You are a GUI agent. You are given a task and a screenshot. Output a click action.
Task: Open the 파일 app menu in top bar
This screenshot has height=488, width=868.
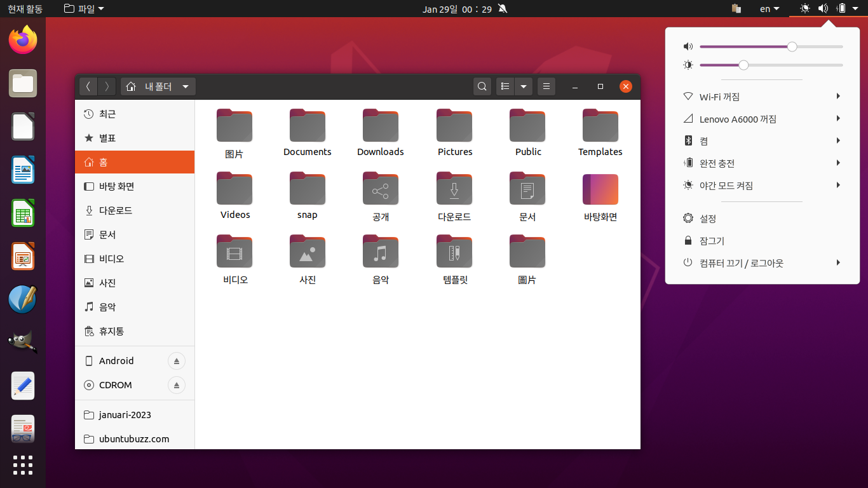click(x=84, y=9)
